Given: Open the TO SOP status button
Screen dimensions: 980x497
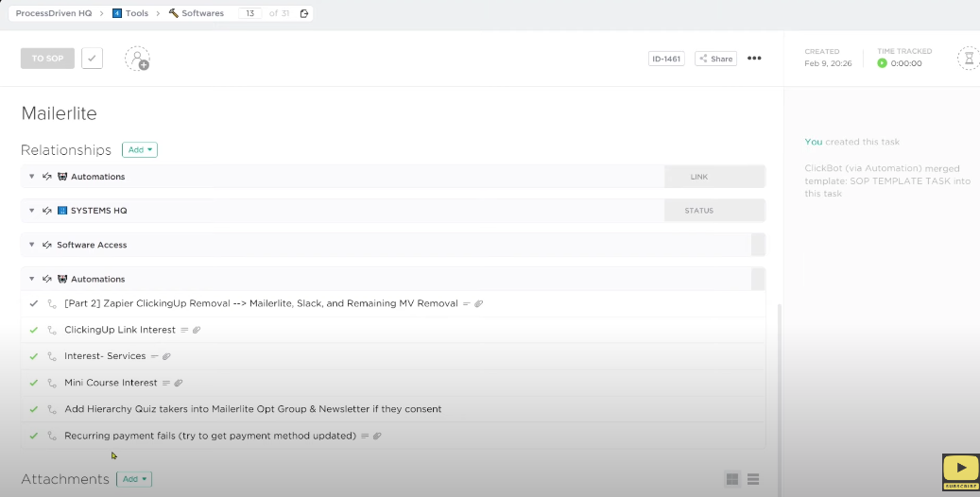Looking at the screenshot, I should 47,59.
